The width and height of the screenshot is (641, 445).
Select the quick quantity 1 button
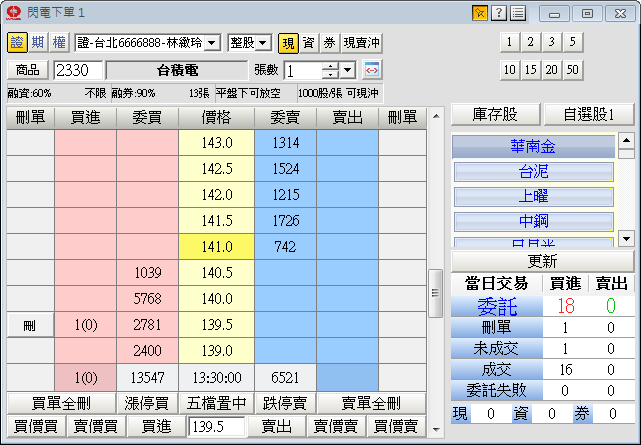510,42
